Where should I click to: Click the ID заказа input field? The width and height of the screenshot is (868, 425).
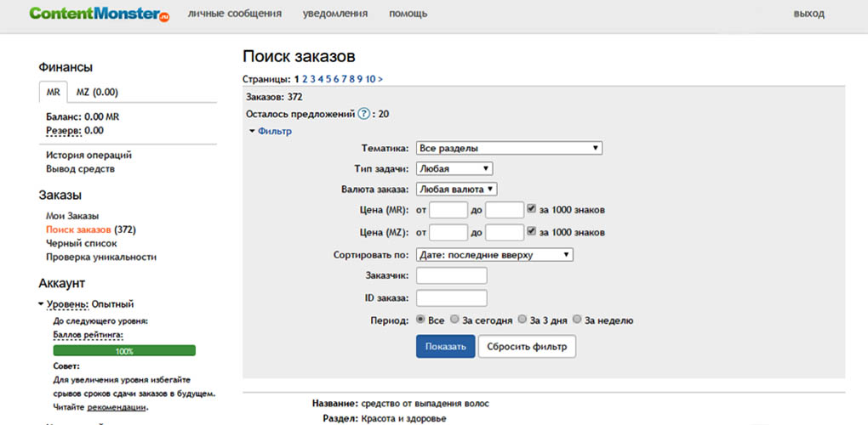point(451,297)
